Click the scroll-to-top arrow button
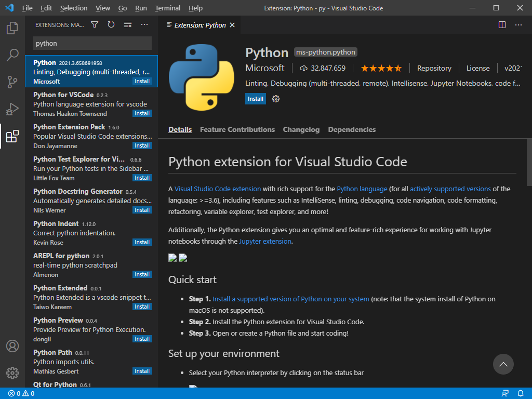This screenshot has height=399, width=532. click(x=503, y=364)
